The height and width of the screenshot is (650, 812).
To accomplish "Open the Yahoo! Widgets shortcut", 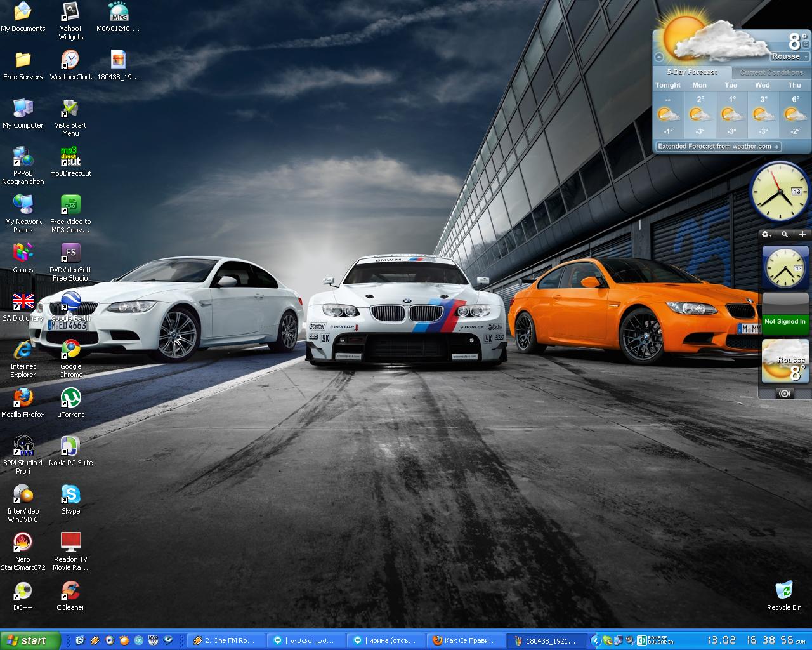I will (x=70, y=21).
